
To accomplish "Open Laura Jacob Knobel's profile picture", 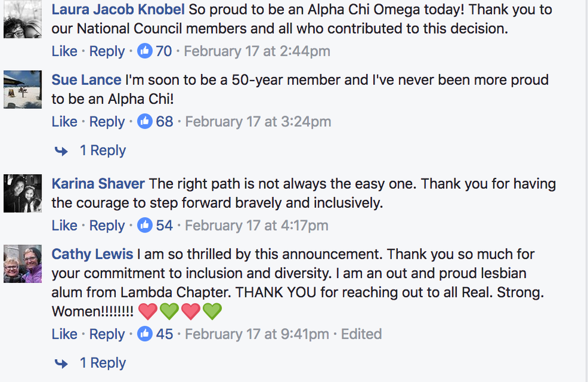I will coord(23,19).
